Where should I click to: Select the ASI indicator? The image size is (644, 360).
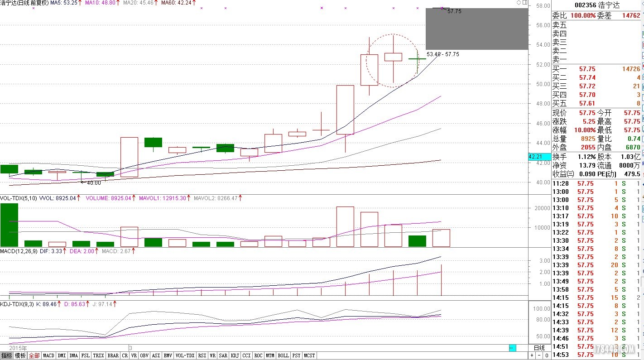[x=156, y=356]
